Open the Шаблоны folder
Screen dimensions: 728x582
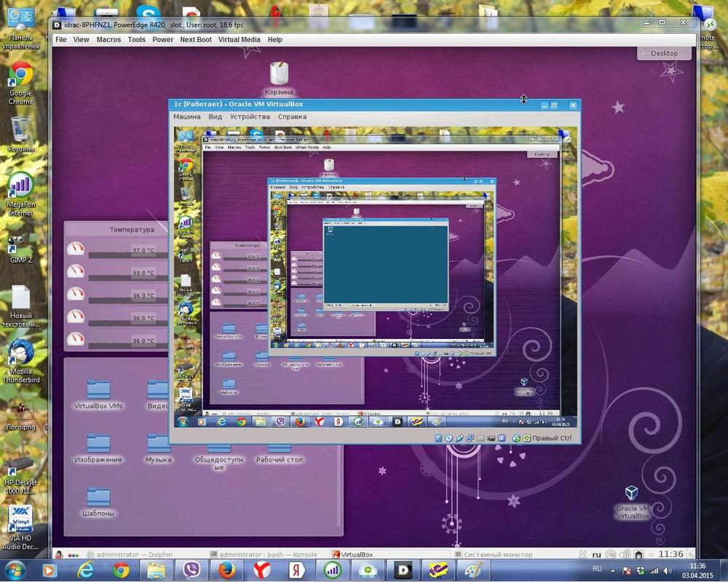[x=98, y=502]
